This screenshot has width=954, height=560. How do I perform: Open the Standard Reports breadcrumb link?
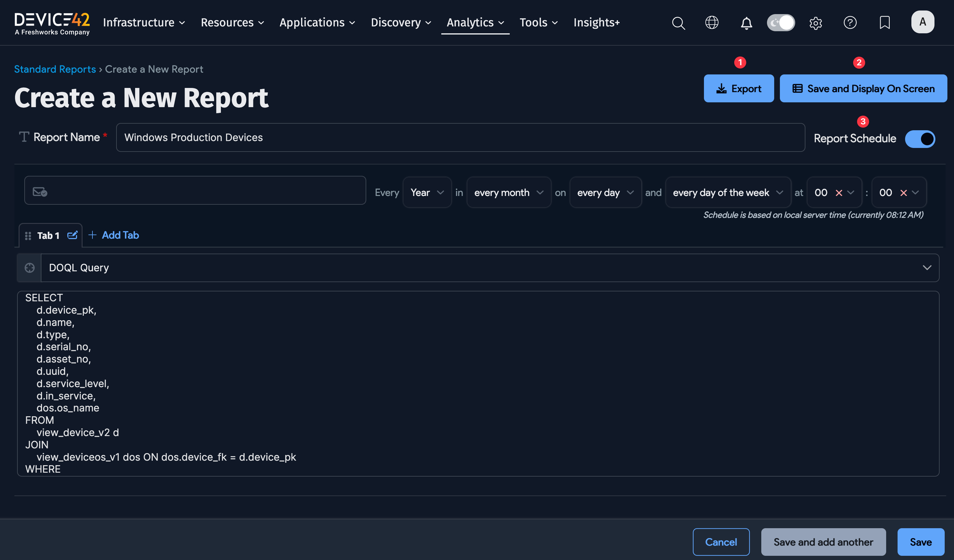pos(55,69)
